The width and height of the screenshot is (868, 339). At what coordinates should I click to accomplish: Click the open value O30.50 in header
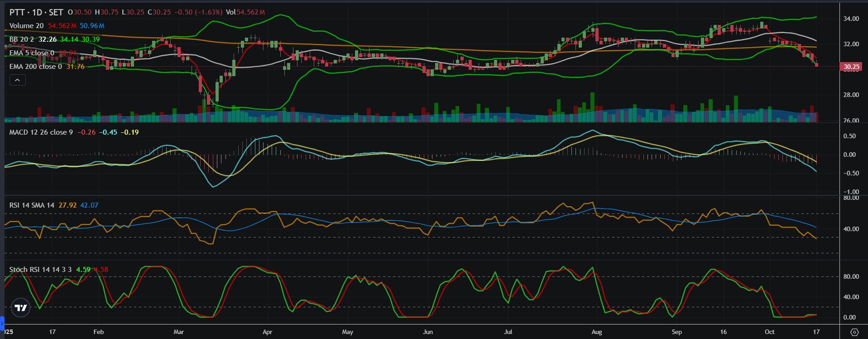80,12
